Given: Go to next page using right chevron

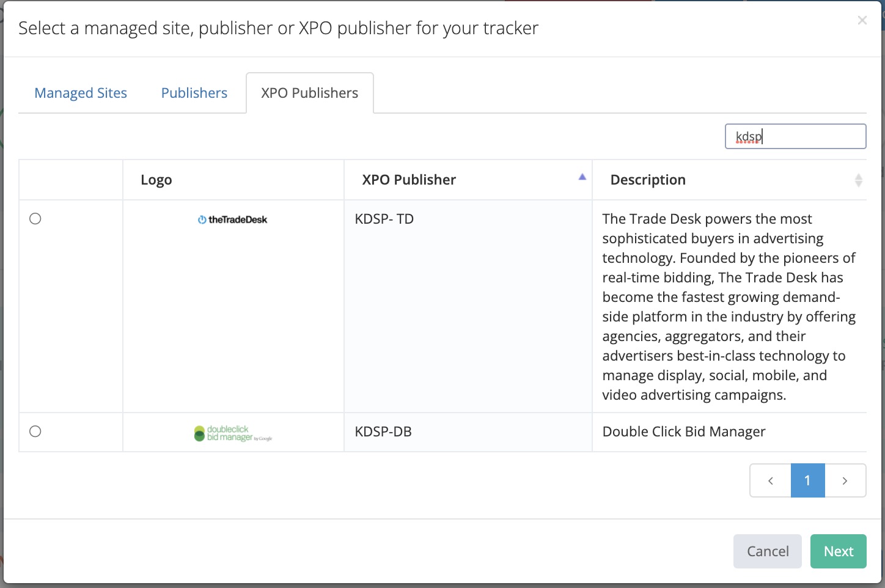Looking at the screenshot, I should 845,480.
